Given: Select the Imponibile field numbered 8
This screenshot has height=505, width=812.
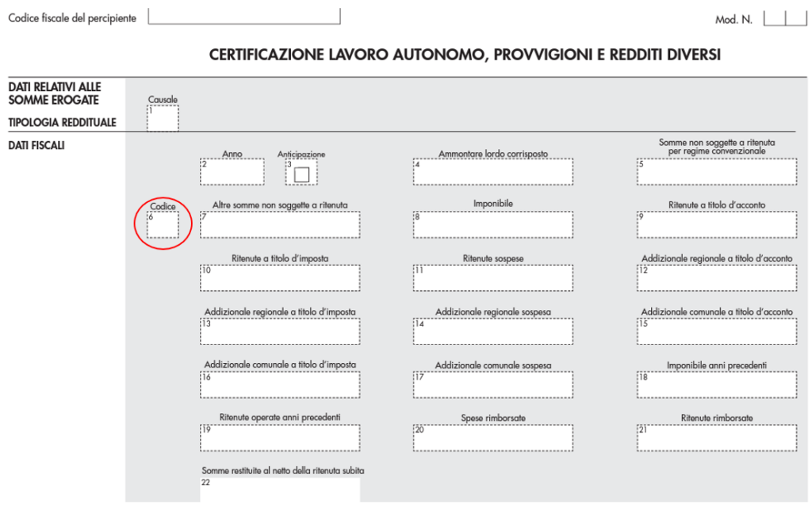Looking at the screenshot, I should pyautogui.click(x=493, y=225).
